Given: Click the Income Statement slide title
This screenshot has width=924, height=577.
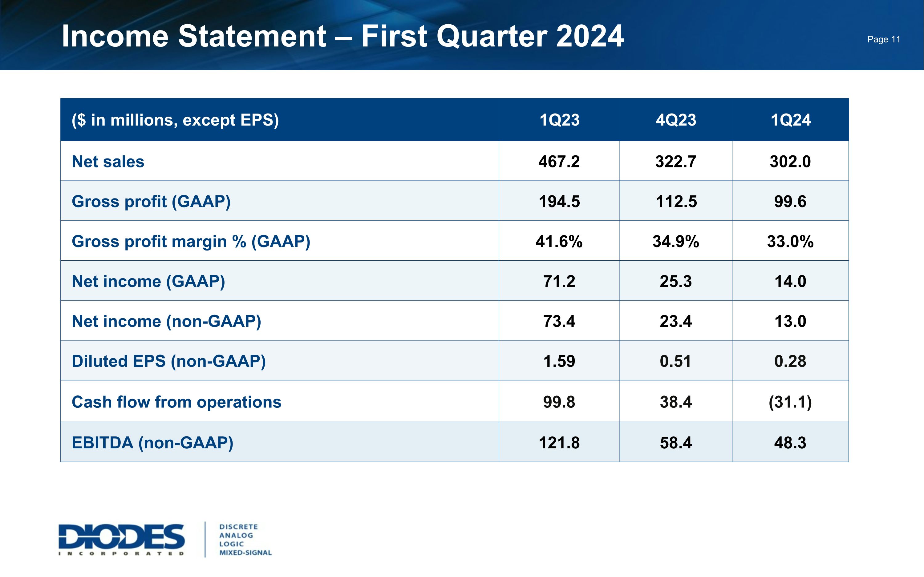Looking at the screenshot, I should click(x=342, y=36).
